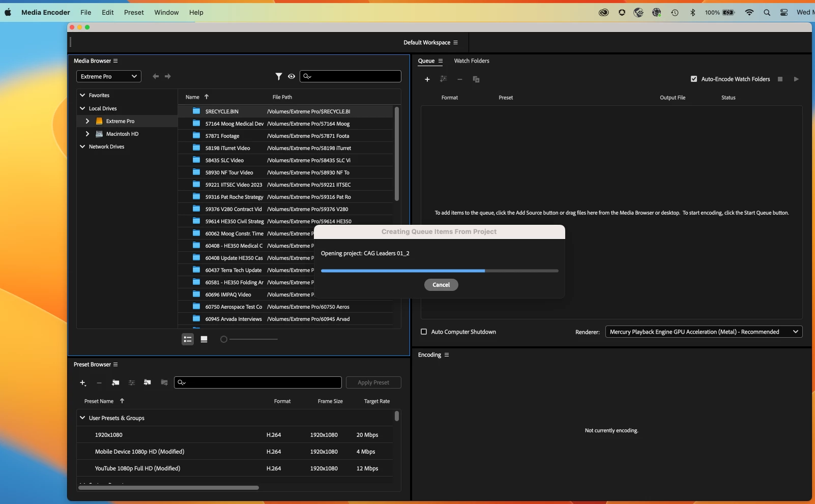815x504 pixels.
Task: Sort by the Name column header
Action: [192, 97]
